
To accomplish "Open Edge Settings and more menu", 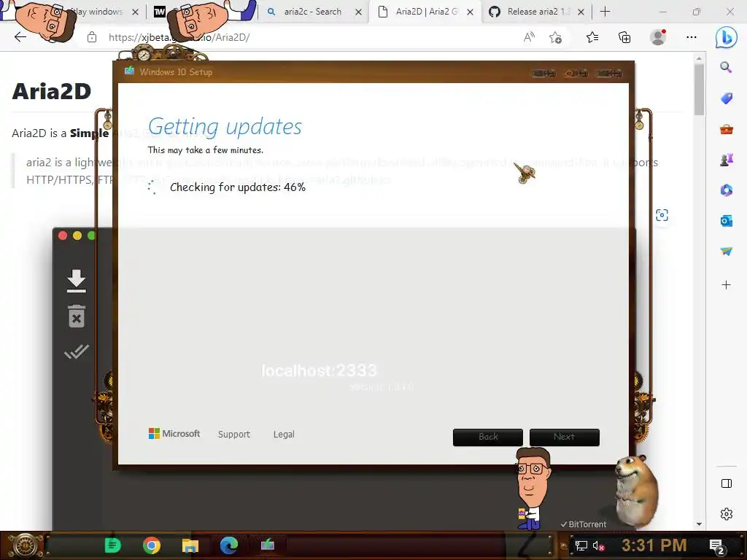I will point(692,37).
